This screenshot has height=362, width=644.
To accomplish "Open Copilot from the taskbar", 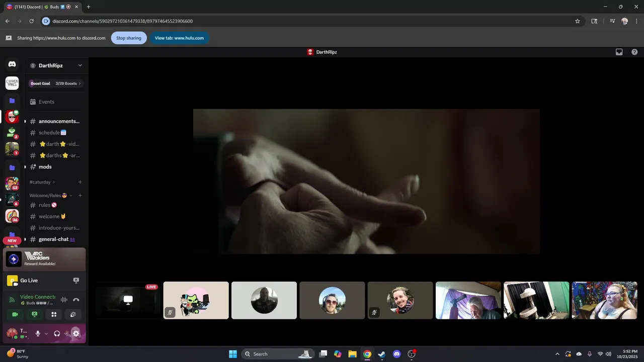I will pyautogui.click(x=338, y=354).
